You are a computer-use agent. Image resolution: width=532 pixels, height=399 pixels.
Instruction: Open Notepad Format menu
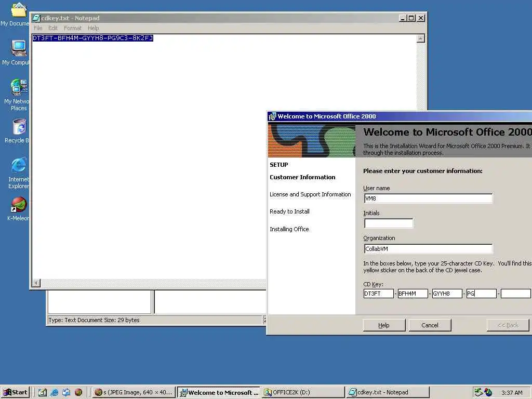click(73, 28)
